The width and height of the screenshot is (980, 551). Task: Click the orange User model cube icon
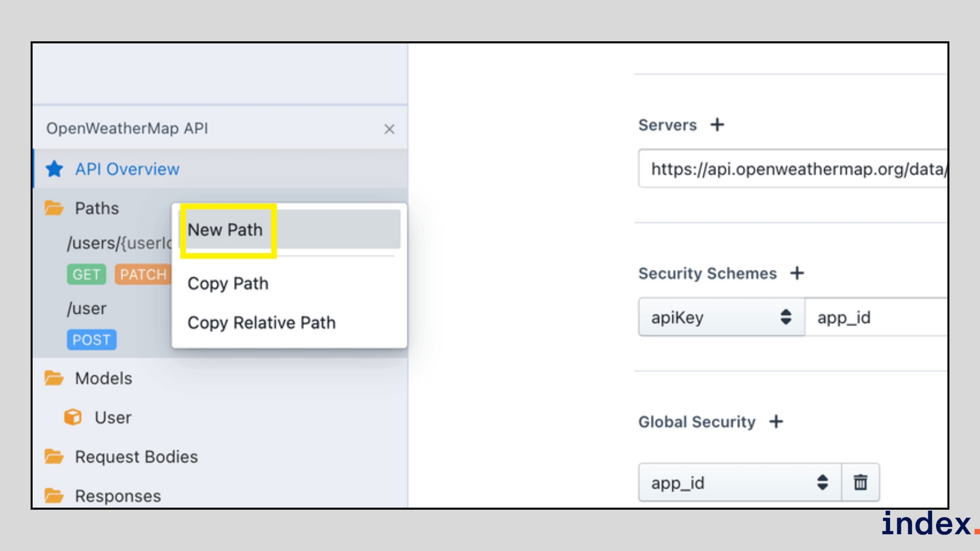73,417
